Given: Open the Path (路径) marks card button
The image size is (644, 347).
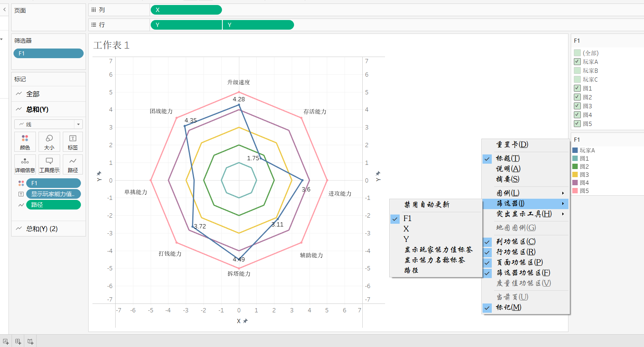Looking at the screenshot, I should 72,164.
